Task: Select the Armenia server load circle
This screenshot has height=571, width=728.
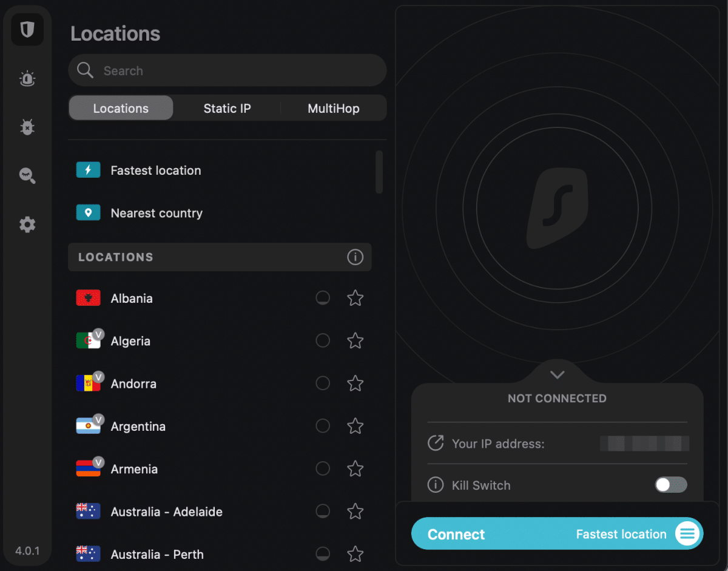Action: point(323,469)
